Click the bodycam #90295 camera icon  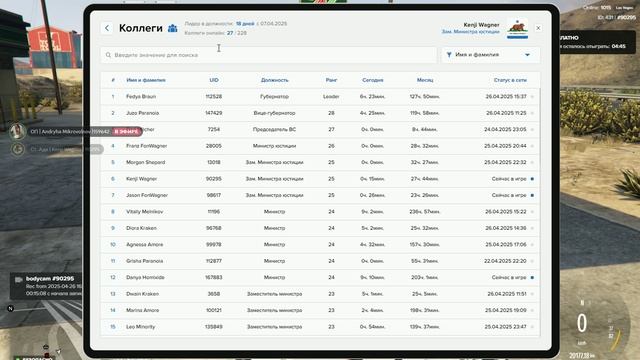click(18, 279)
